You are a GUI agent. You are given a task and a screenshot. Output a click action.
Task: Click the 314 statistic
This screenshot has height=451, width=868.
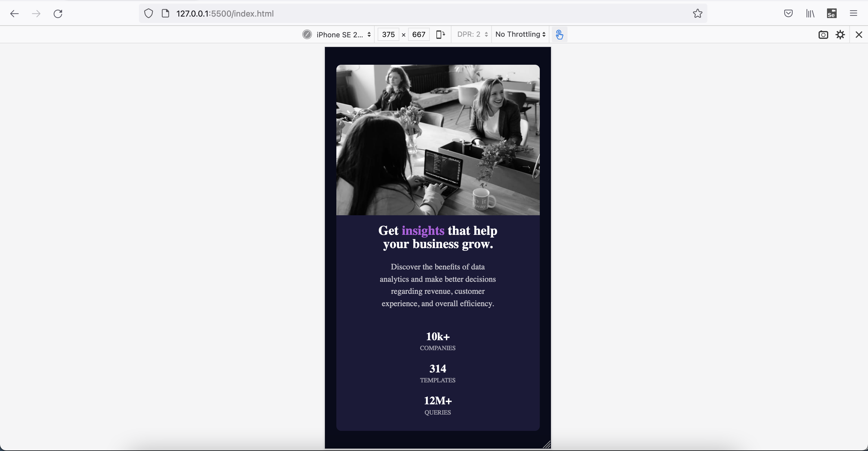pos(438,369)
